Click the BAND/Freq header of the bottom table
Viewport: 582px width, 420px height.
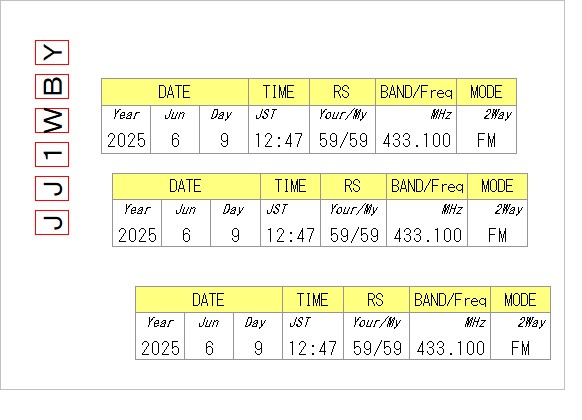click(x=450, y=299)
